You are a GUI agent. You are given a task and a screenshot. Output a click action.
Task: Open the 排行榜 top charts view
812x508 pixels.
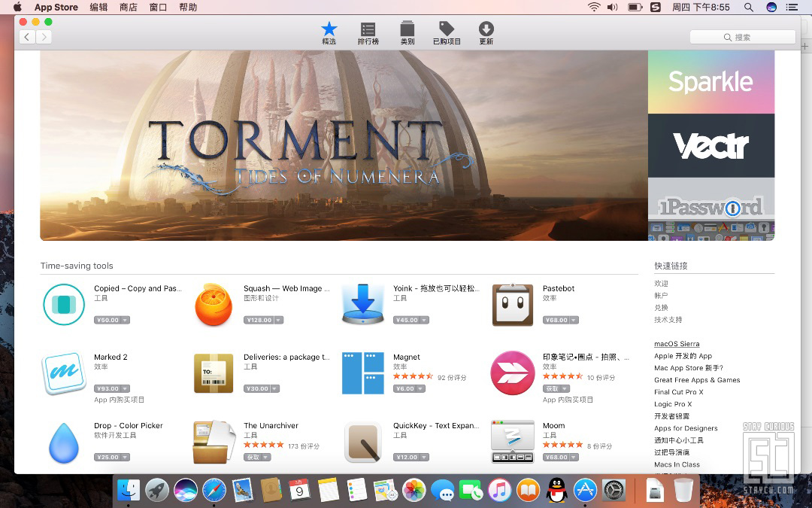tap(368, 33)
